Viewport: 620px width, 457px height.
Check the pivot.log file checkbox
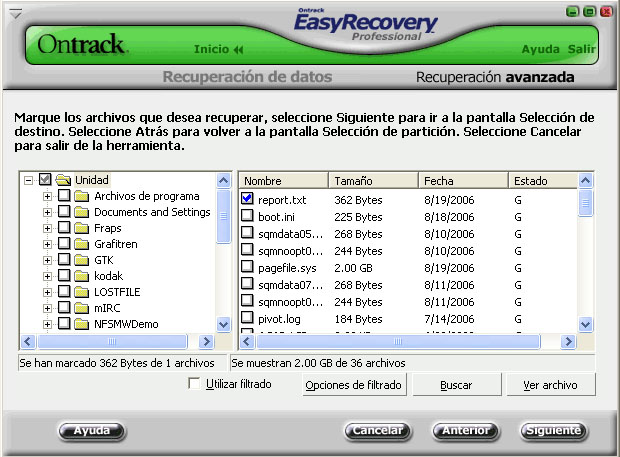[x=247, y=317]
